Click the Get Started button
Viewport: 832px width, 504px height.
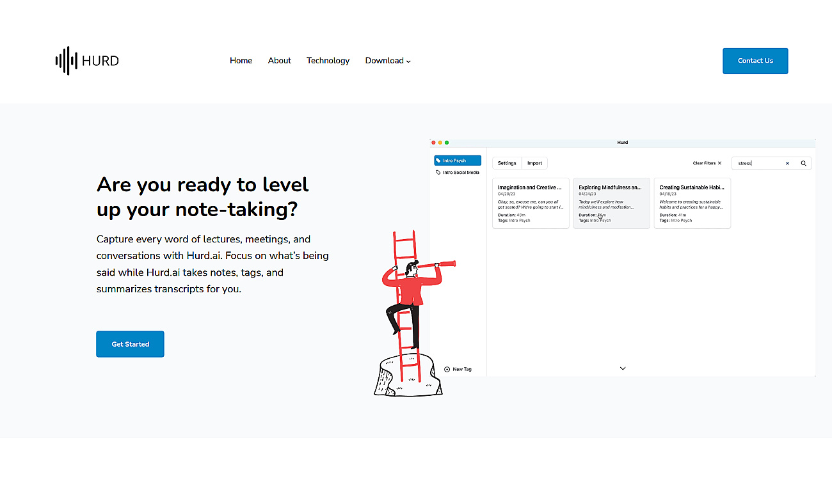click(130, 344)
